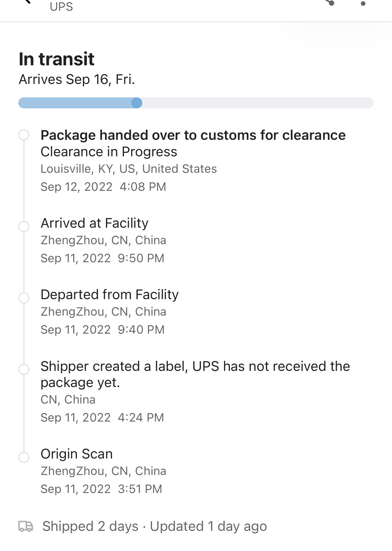Screen dimensions: 392x551
Task: Tap the Origin Scan timeline circle
Action: pos(24,457)
